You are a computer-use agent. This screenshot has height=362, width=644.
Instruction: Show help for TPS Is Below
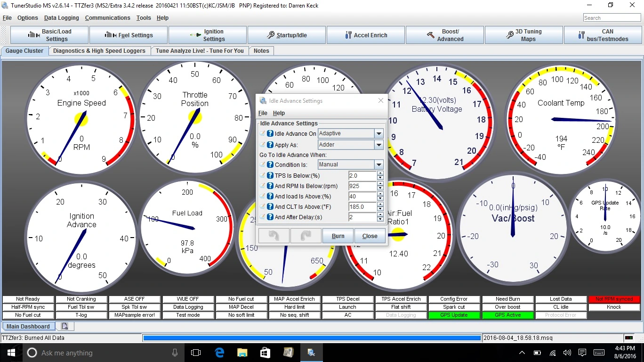[x=270, y=176]
